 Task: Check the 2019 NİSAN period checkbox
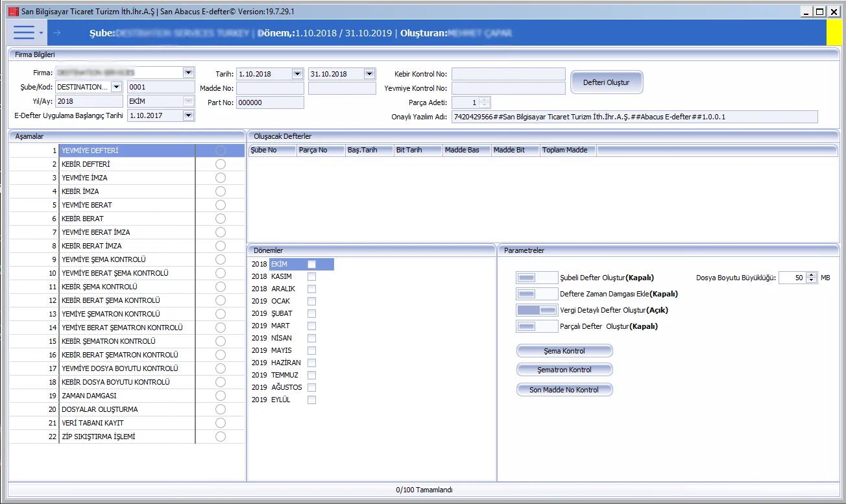click(312, 338)
